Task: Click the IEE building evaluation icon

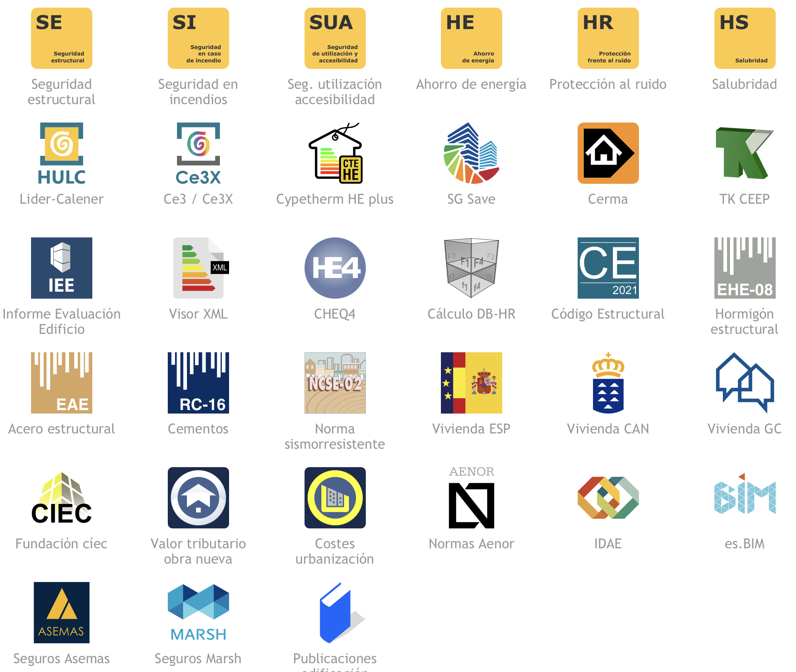Action: (x=61, y=268)
